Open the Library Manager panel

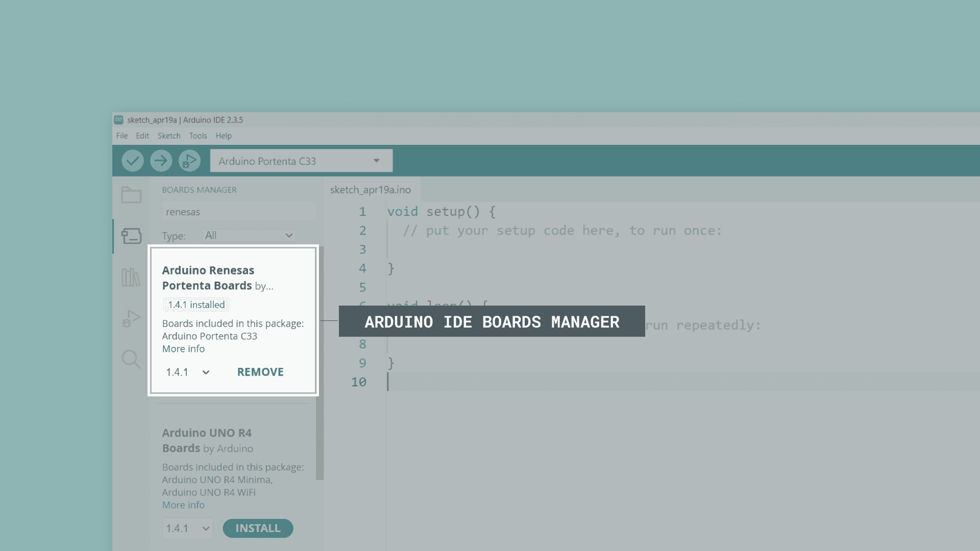coord(131,277)
